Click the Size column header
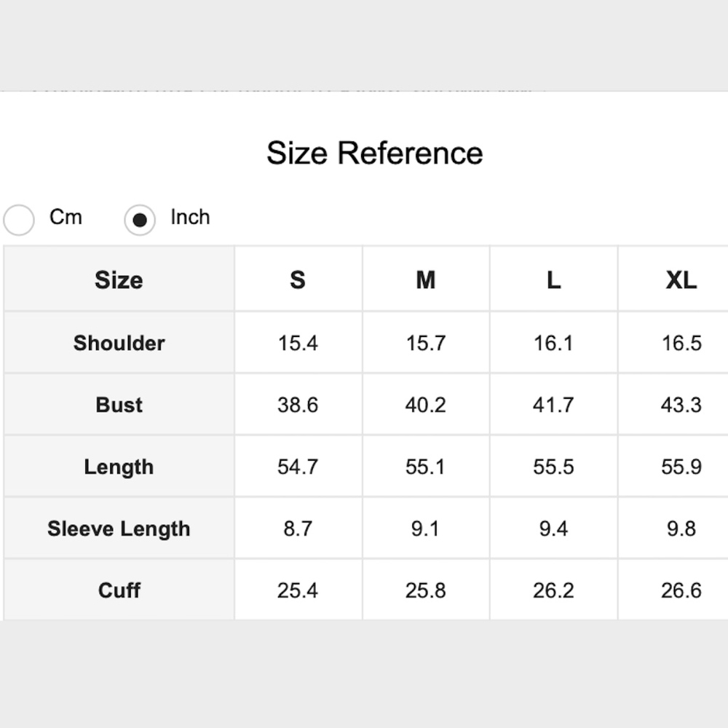This screenshot has width=728, height=728. (x=119, y=280)
